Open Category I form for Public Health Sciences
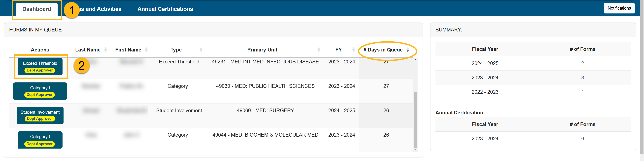 40,91
